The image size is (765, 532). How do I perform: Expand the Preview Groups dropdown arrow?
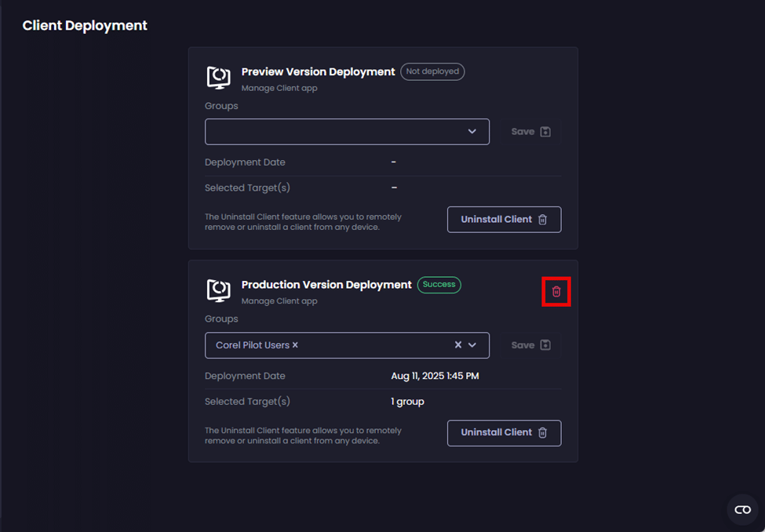(472, 132)
